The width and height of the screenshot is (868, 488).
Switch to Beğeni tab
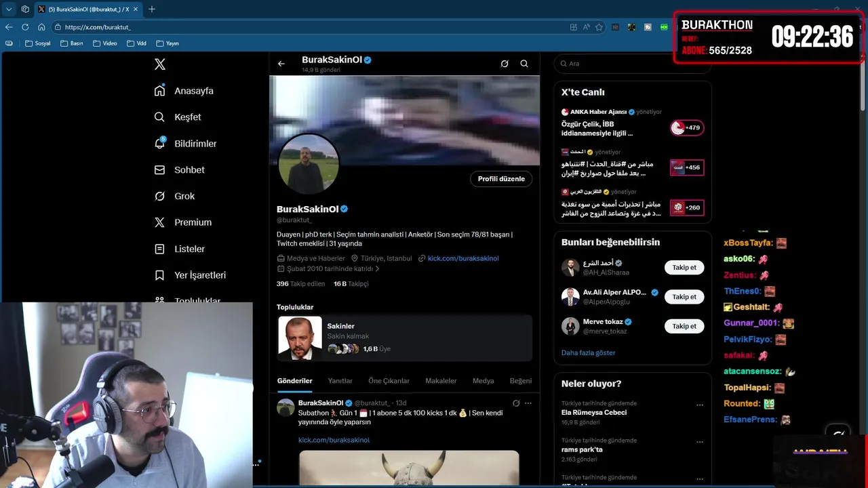(521, 381)
